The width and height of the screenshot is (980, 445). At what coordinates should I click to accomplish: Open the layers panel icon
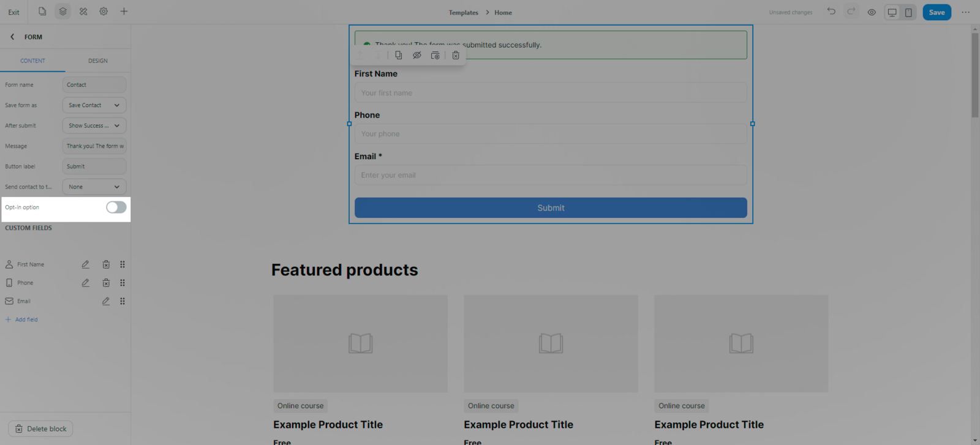pyautogui.click(x=62, y=12)
